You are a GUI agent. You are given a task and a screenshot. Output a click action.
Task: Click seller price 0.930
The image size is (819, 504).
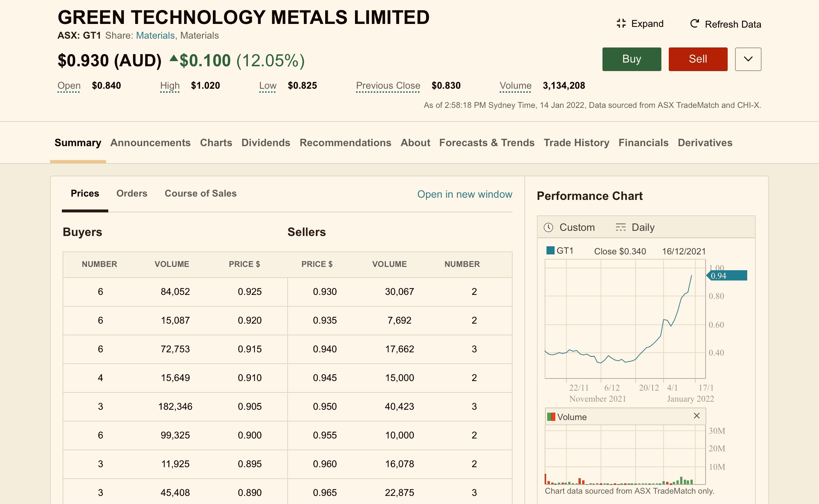(325, 292)
